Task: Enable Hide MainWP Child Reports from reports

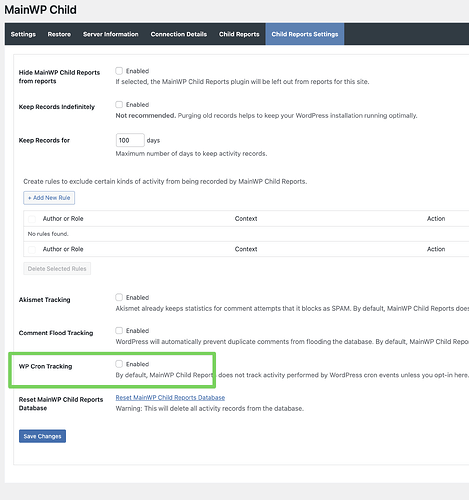Action: pyautogui.click(x=119, y=71)
